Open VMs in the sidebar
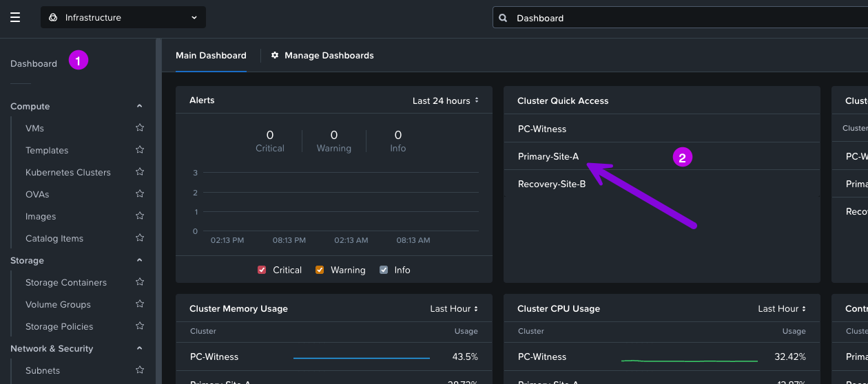Viewport: 868px width, 384px height. click(34, 128)
